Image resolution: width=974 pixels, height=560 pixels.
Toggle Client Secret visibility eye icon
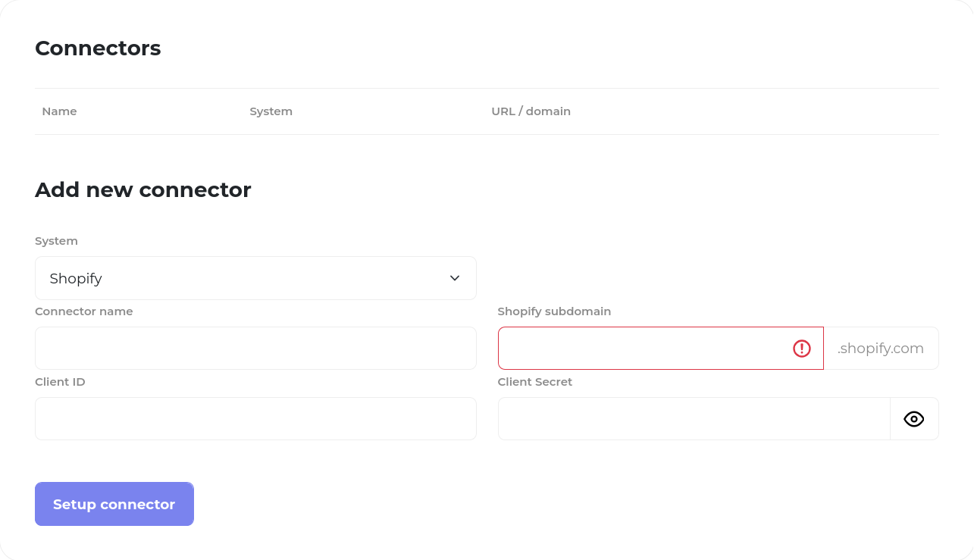point(914,419)
